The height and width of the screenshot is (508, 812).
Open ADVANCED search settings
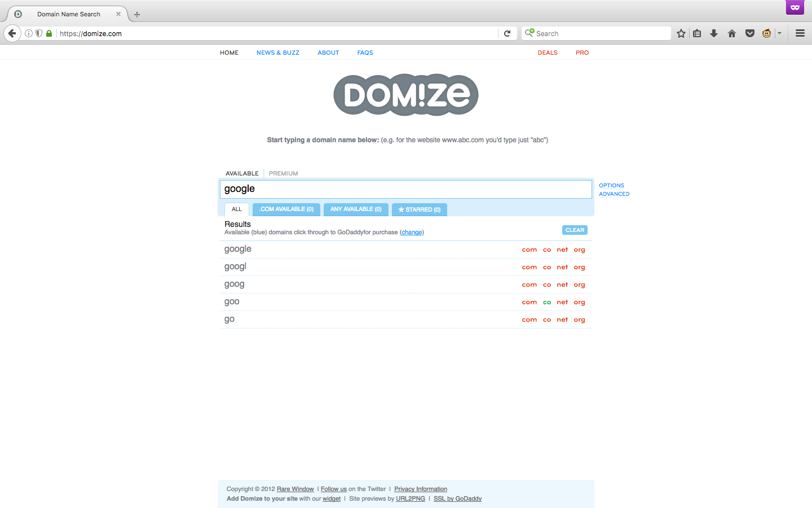coord(614,194)
